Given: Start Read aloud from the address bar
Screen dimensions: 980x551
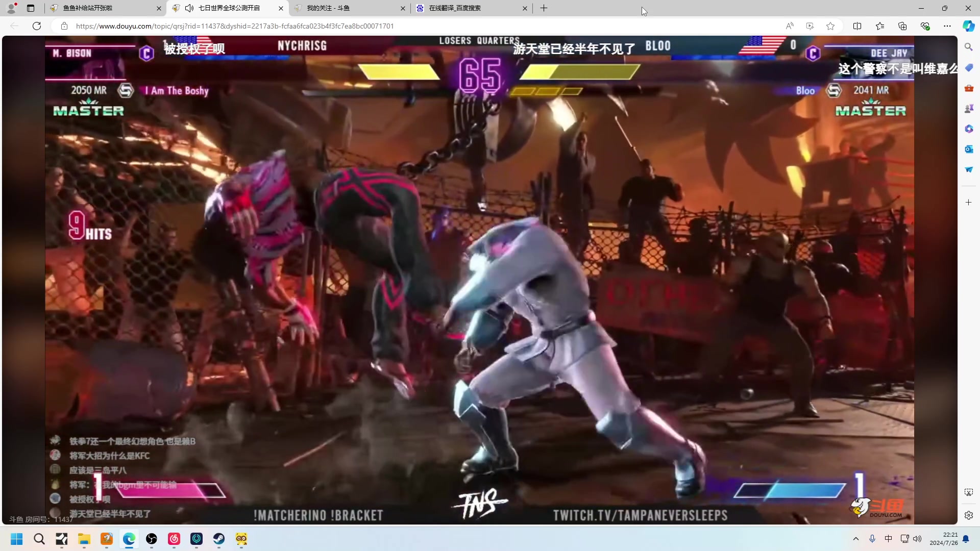Looking at the screenshot, I should (x=790, y=26).
